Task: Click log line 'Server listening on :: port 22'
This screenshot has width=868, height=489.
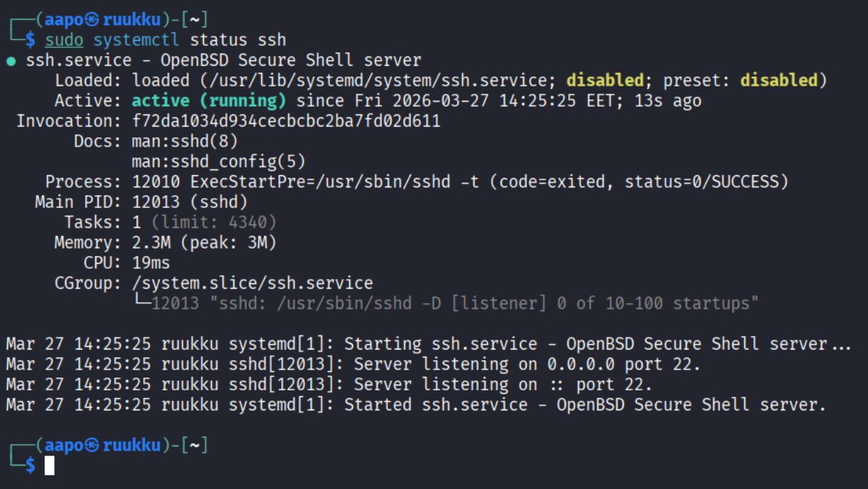Action: click(x=329, y=385)
